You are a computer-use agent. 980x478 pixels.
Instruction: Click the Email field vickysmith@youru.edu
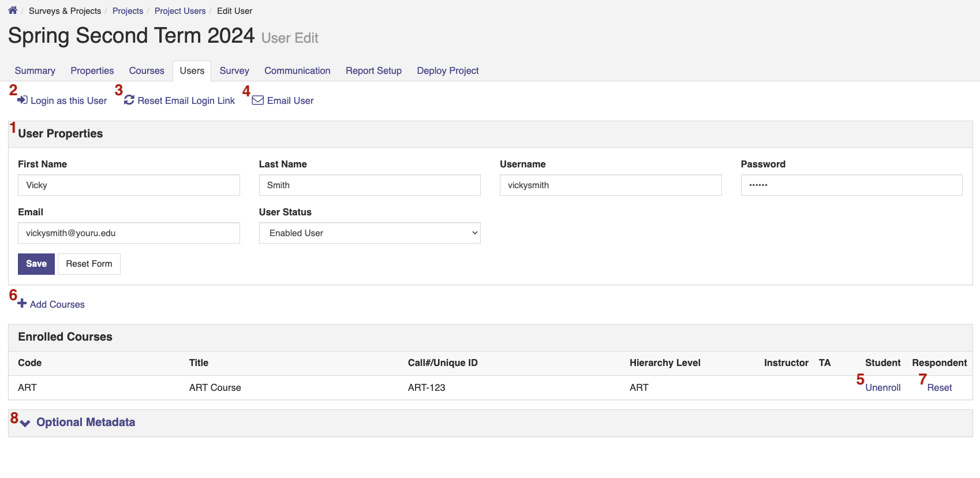click(129, 233)
